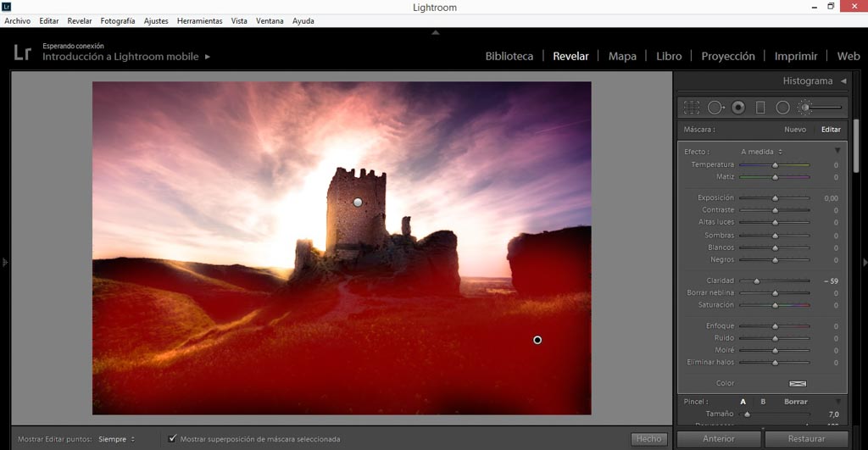The height and width of the screenshot is (450, 868).
Task: Open Mostrar Editar puntos 'Siempre' dropdown
Action: click(x=116, y=439)
